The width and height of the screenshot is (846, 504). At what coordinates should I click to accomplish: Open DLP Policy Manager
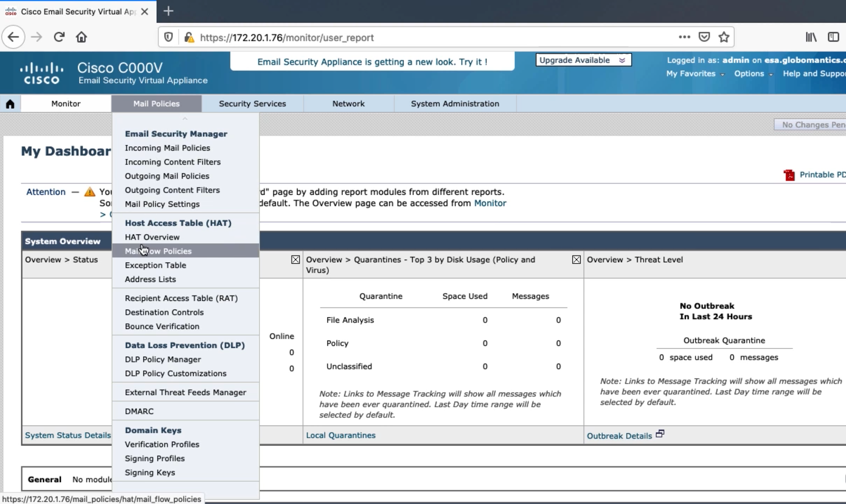163,359
